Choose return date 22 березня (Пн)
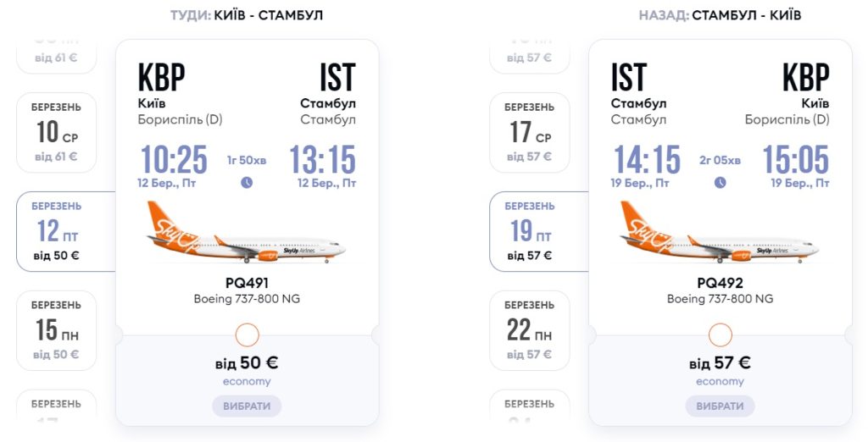The image size is (868, 442). point(530,330)
